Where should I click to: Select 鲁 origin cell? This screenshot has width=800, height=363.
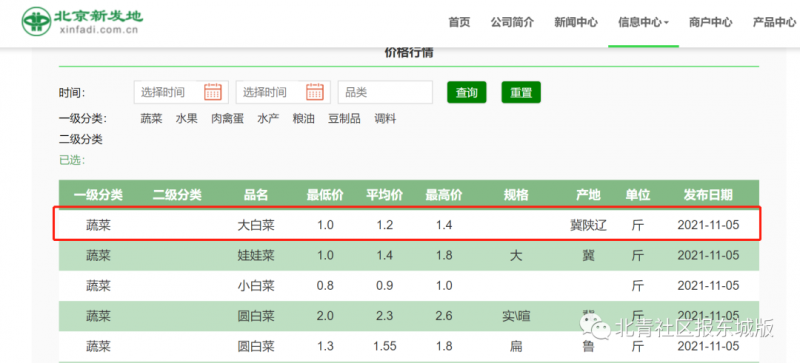tap(588, 347)
